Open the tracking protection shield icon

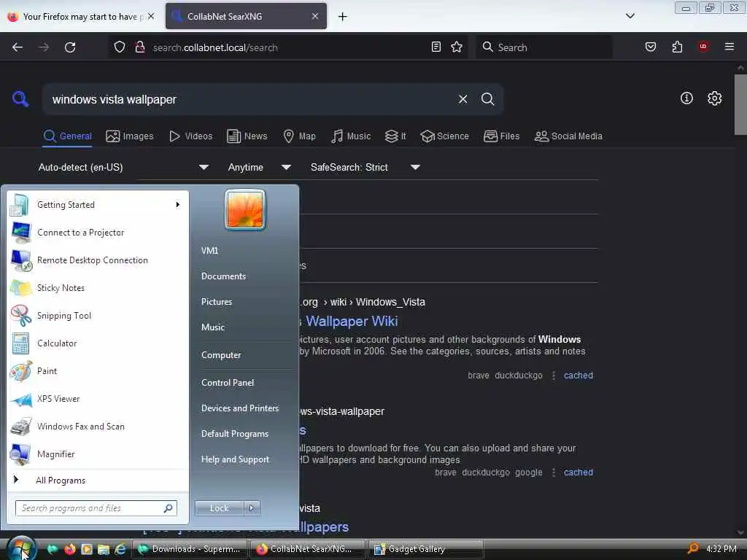(x=120, y=47)
